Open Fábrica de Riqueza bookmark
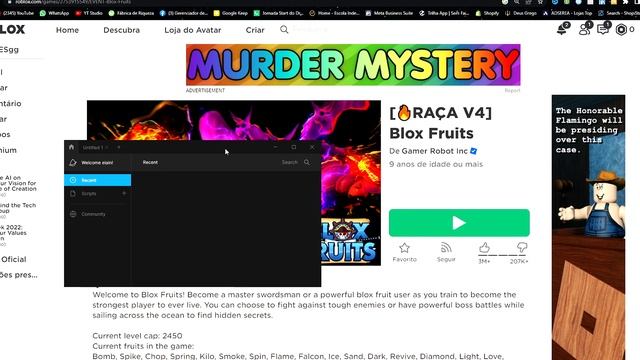This screenshot has width=640, height=360. pos(131,13)
